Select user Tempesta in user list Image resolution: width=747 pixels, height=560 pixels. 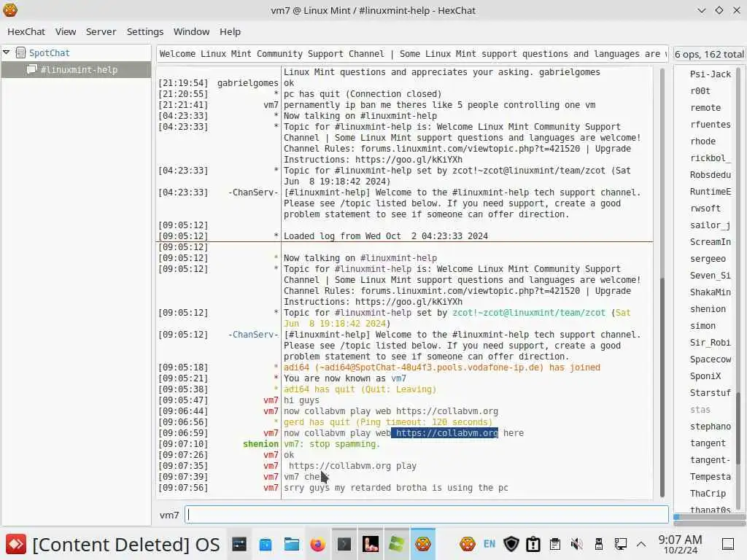710,477
